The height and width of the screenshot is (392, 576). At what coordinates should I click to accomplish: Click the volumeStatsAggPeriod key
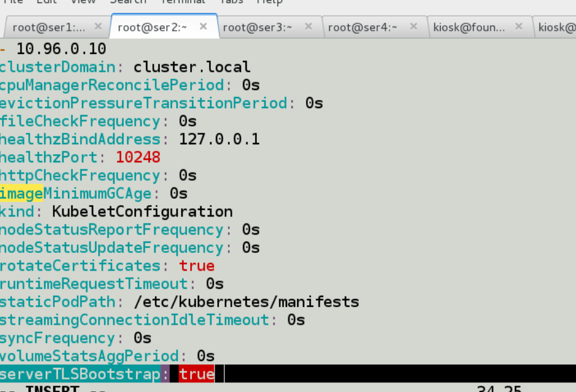click(x=89, y=356)
